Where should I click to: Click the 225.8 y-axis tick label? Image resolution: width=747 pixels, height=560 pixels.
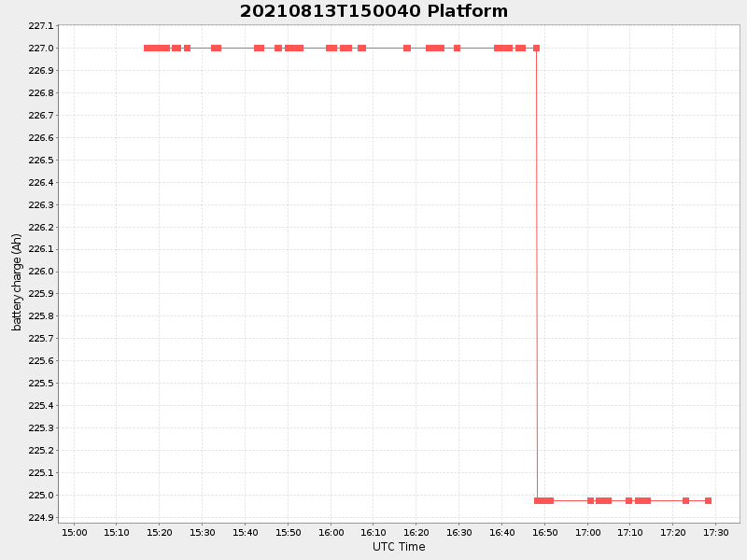point(41,316)
